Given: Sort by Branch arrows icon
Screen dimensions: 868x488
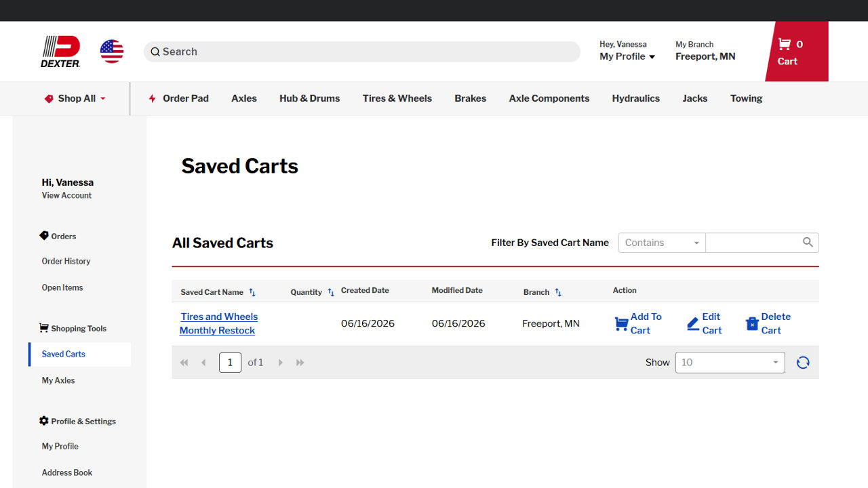Looking at the screenshot, I should pyautogui.click(x=558, y=292).
